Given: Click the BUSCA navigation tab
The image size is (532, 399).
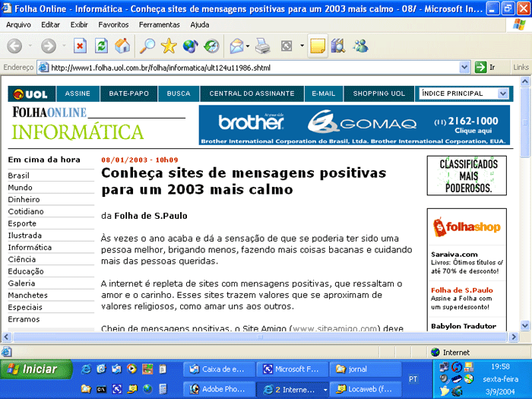Looking at the screenshot, I should (179, 93).
